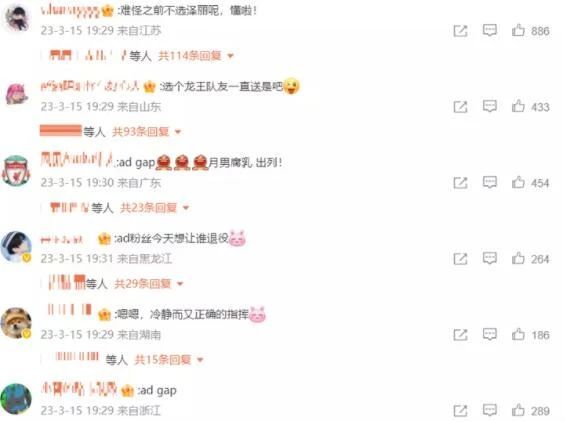Share the ad粉丝今天想让谁退役 comment

[460, 258]
